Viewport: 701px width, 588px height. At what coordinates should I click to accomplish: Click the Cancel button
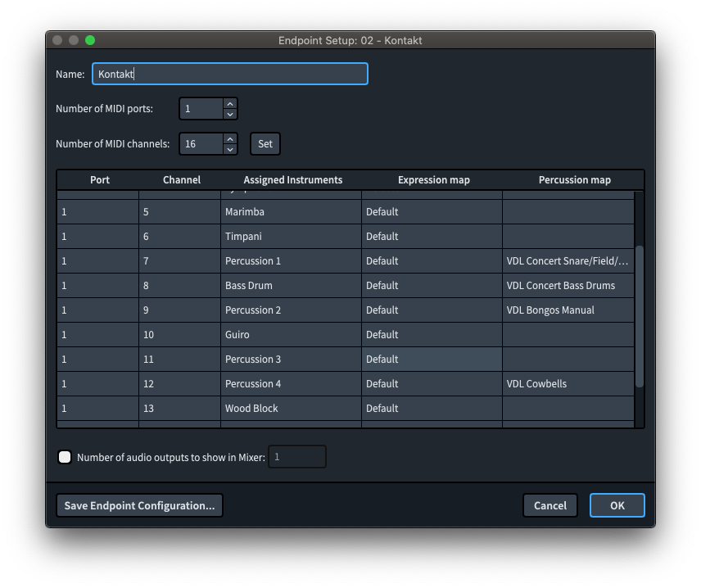coord(549,505)
